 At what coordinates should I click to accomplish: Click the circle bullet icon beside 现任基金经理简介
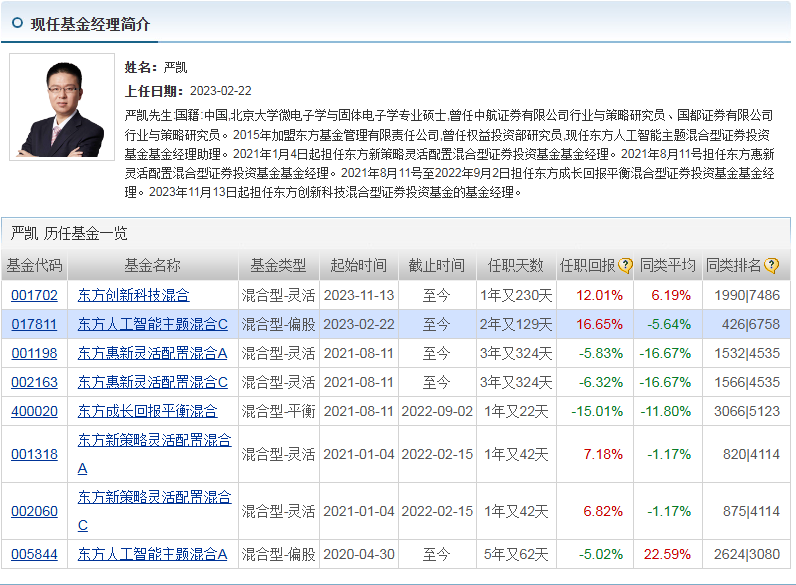pos(17,23)
